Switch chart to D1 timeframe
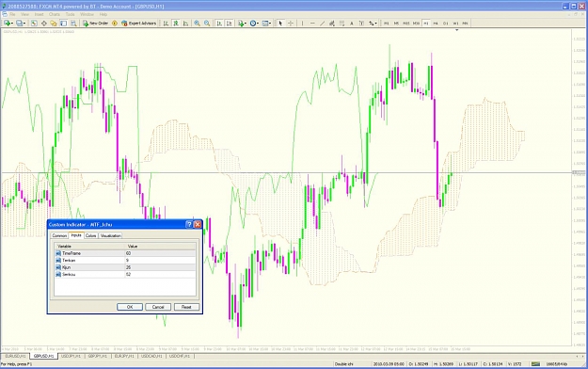The height and width of the screenshot is (369, 588). tap(446, 24)
